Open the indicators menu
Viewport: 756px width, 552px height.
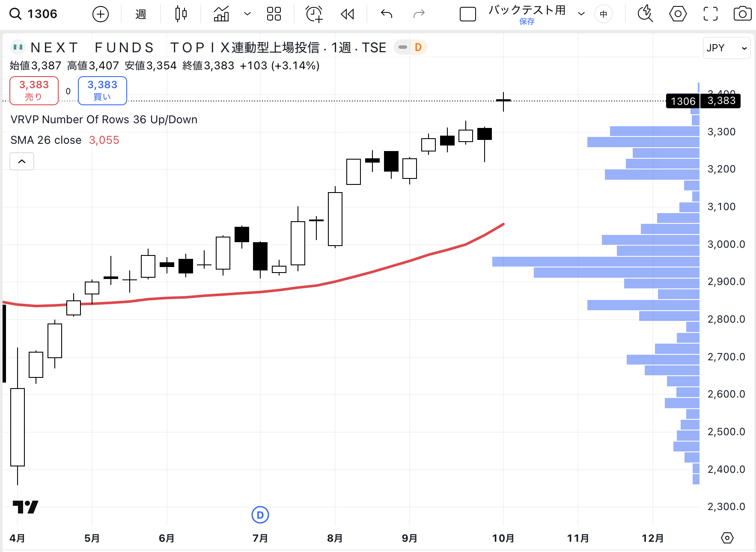(x=221, y=14)
